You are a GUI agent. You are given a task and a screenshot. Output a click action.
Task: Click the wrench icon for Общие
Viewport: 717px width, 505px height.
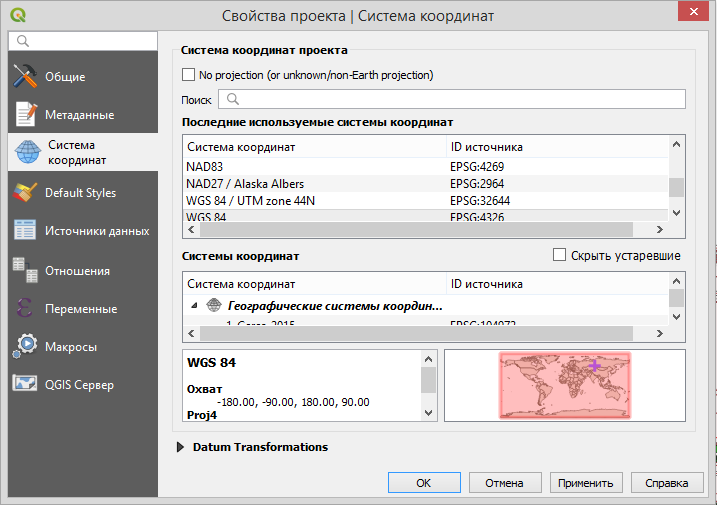click(x=26, y=77)
